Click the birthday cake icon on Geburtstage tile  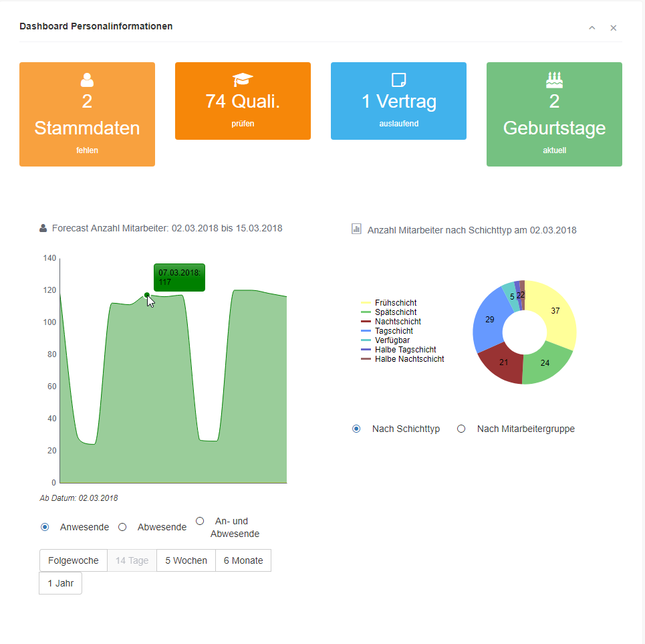click(554, 80)
